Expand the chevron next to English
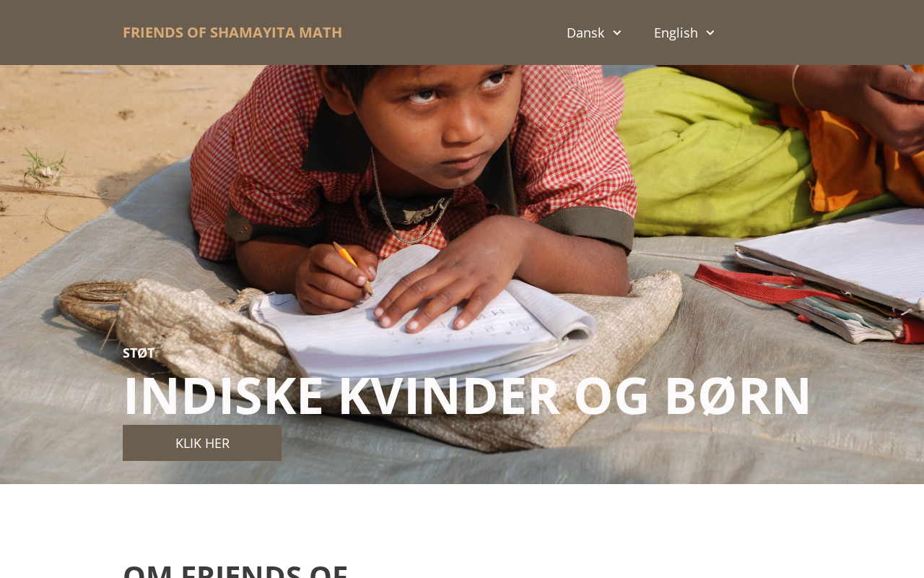The width and height of the screenshot is (924, 578). pos(710,33)
